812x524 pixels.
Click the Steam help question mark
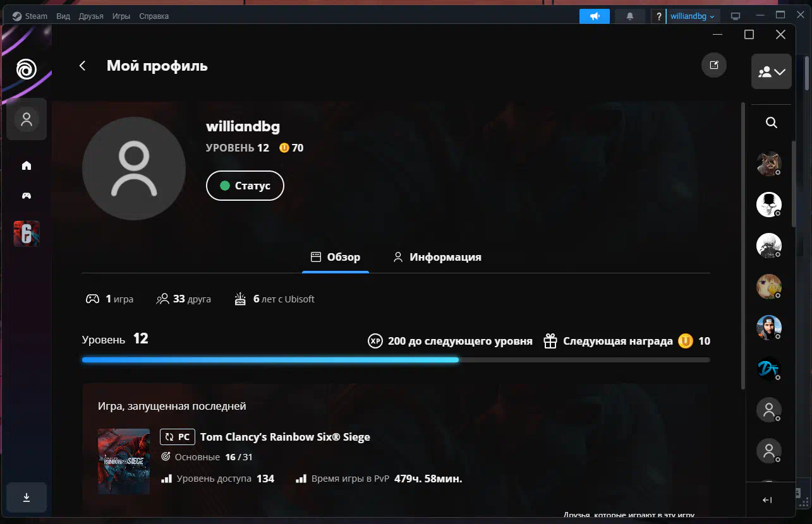pyautogui.click(x=659, y=16)
